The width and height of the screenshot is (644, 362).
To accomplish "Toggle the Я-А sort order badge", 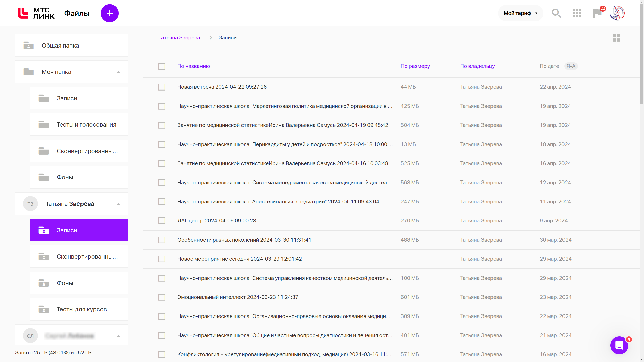I will (x=571, y=66).
